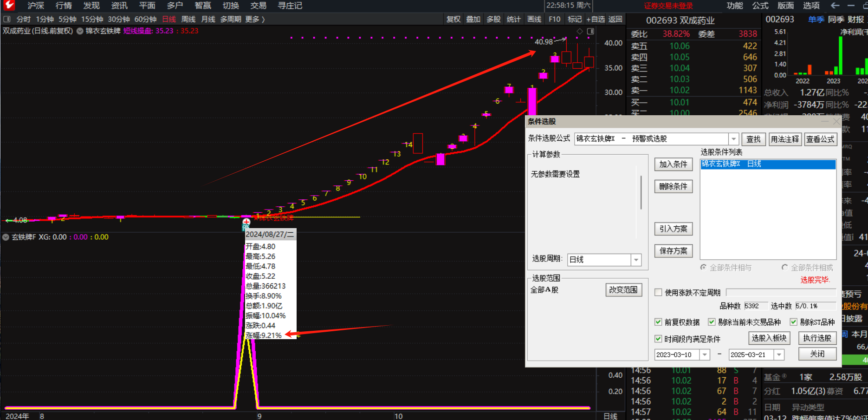Uncheck the 前复权数据 checkbox
Image resolution: width=868 pixels, height=420 pixels.
click(x=658, y=322)
